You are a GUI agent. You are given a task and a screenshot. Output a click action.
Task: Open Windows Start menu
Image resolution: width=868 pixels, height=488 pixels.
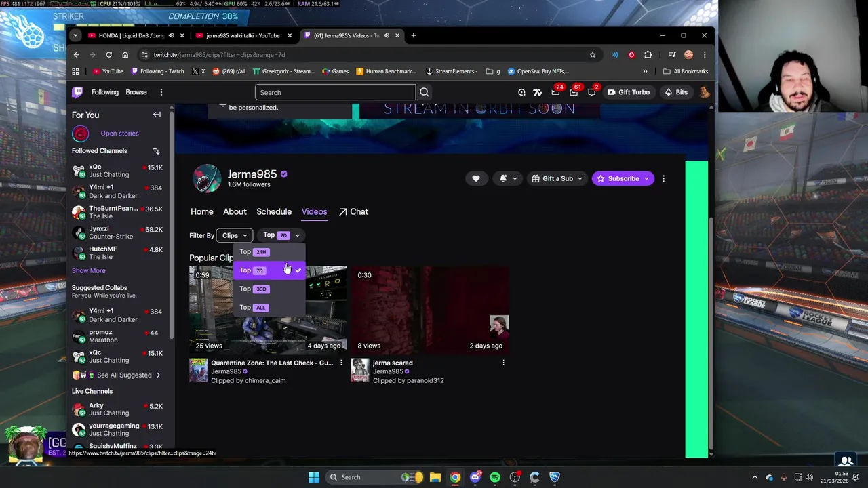coord(313,477)
